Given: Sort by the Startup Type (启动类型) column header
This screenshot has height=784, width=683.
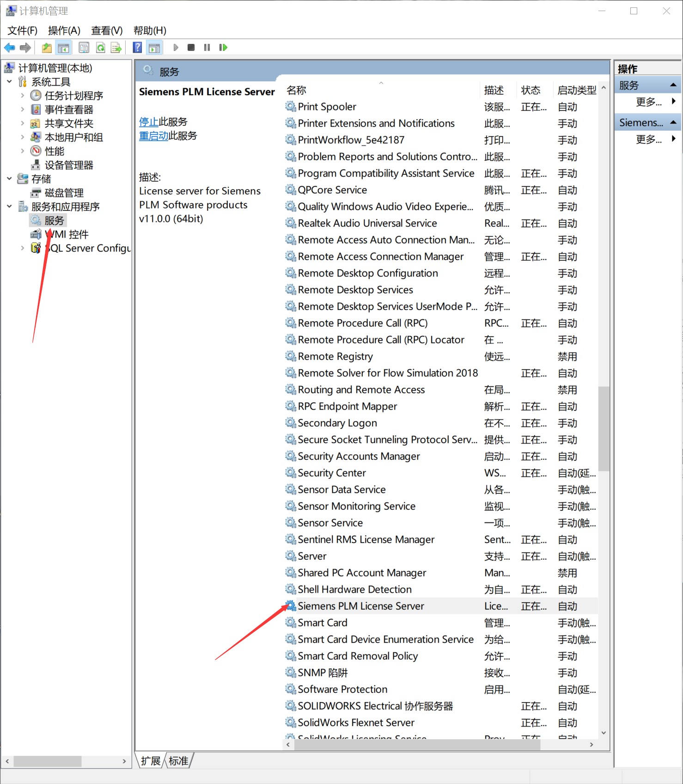Looking at the screenshot, I should click(577, 90).
